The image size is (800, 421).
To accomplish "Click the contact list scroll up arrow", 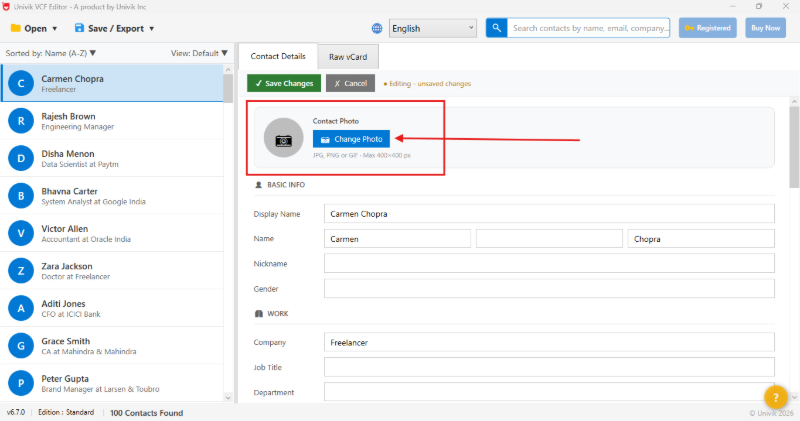I will (228, 69).
